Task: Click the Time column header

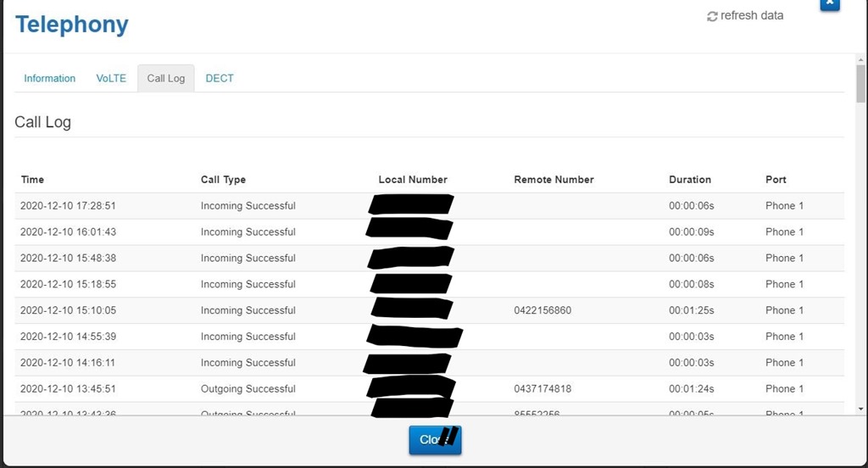Action: click(33, 180)
